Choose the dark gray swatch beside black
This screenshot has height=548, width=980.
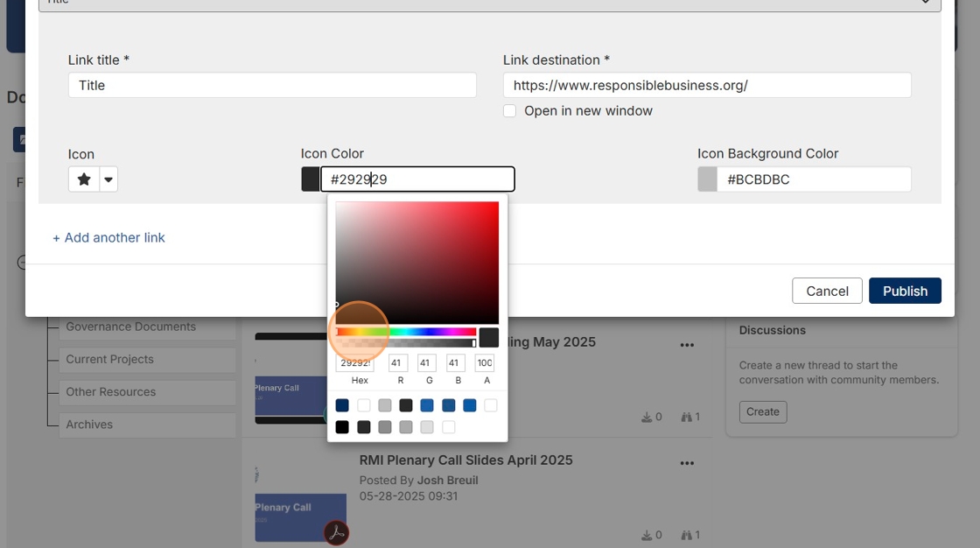(x=364, y=426)
